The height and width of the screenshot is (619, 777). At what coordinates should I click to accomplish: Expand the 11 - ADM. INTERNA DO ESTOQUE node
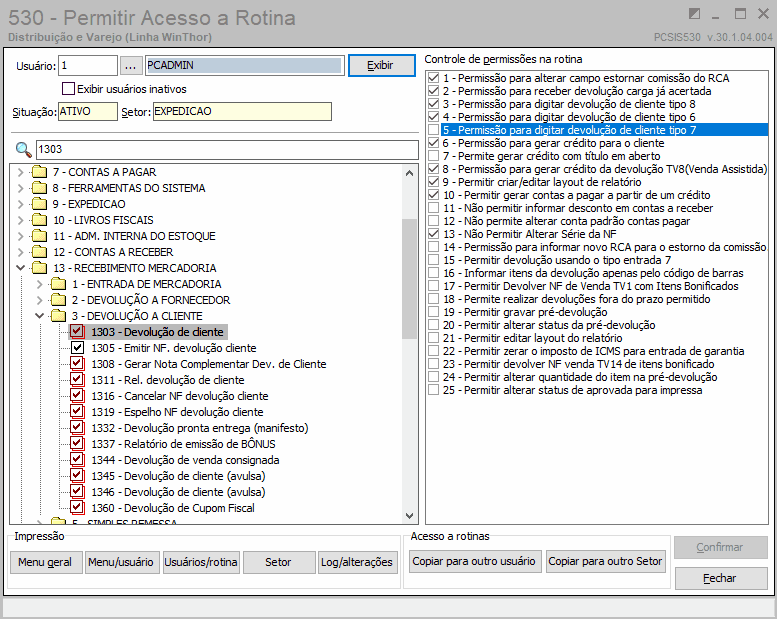click(20, 236)
